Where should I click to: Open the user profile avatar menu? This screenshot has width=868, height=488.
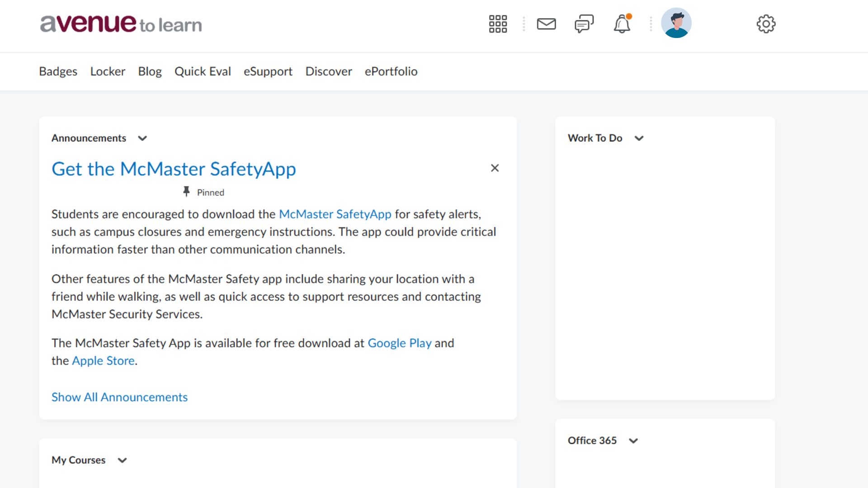[676, 23]
